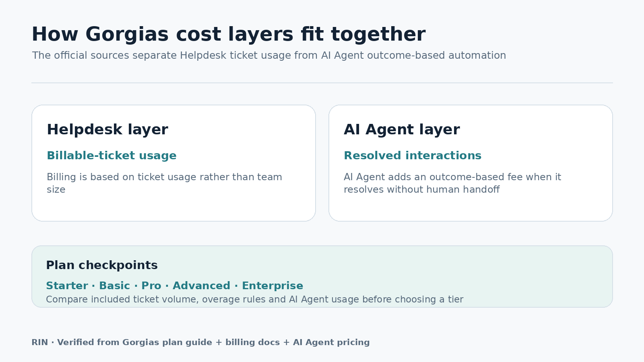The width and height of the screenshot is (644, 362).
Task: Select text 'AI Agent adds an outcome-based fee'
Action: 433,177
